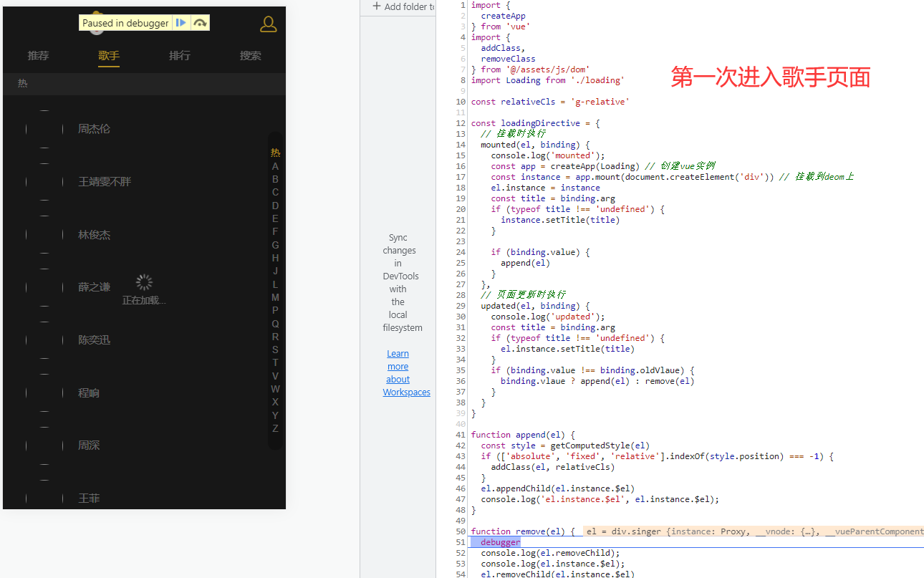The image size is (924, 578).
Task: Click 'Paused in debugger' label
Action: tap(125, 23)
